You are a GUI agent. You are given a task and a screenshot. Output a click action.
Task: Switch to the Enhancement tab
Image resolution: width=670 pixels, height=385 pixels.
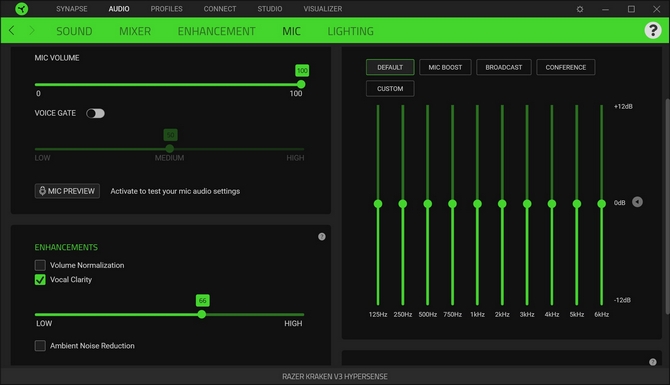pyautogui.click(x=217, y=31)
